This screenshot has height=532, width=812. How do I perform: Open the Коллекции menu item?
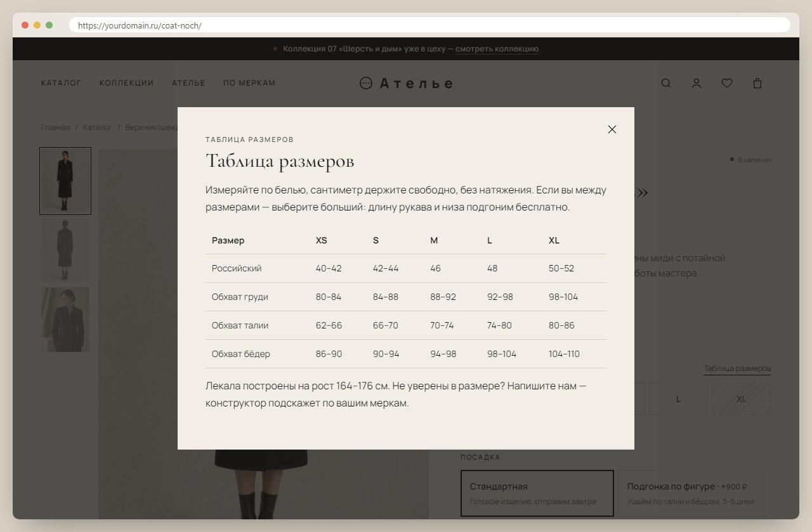[126, 83]
